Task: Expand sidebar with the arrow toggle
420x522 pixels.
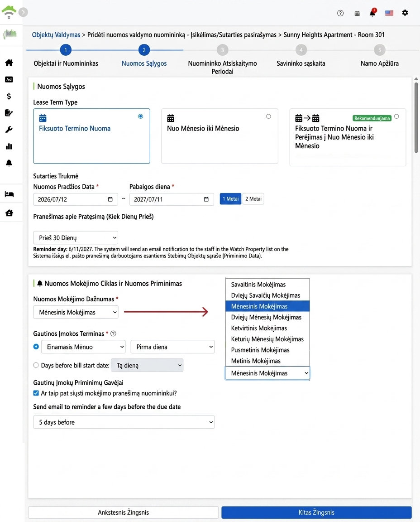Action: click(x=23, y=12)
